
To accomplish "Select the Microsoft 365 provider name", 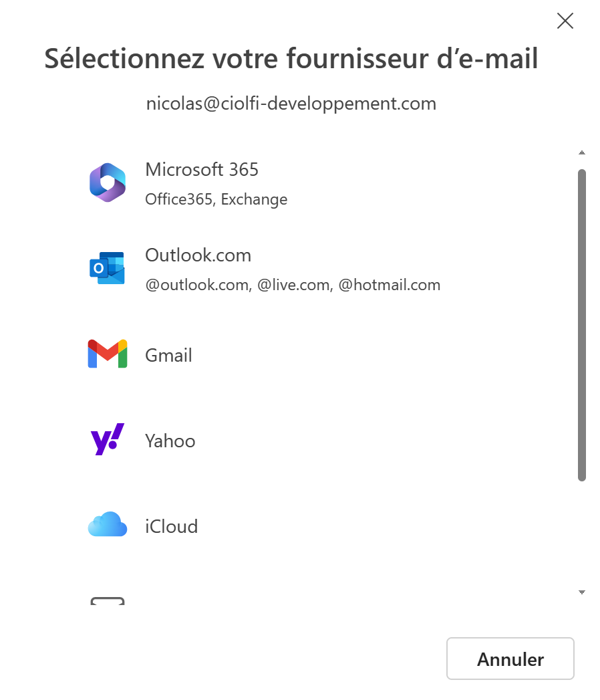I will point(202,170).
